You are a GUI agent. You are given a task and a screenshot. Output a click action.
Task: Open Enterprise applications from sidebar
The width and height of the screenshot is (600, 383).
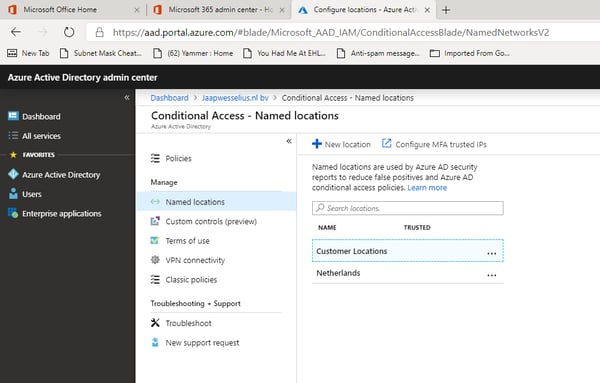pyautogui.click(x=62, y=214)
